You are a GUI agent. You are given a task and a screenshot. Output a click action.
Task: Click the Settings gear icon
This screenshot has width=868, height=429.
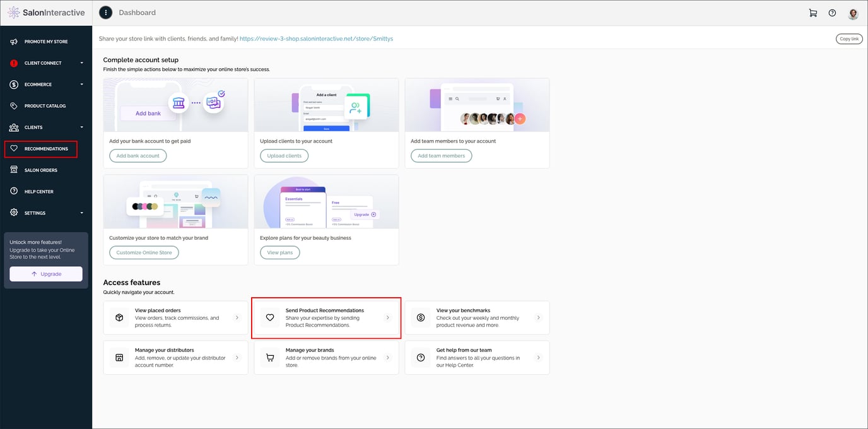click(x=14, y=213)
